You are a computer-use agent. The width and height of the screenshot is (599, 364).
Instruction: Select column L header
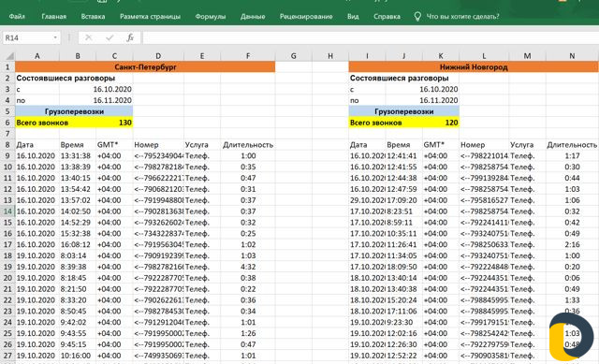(x=484, y=56)
